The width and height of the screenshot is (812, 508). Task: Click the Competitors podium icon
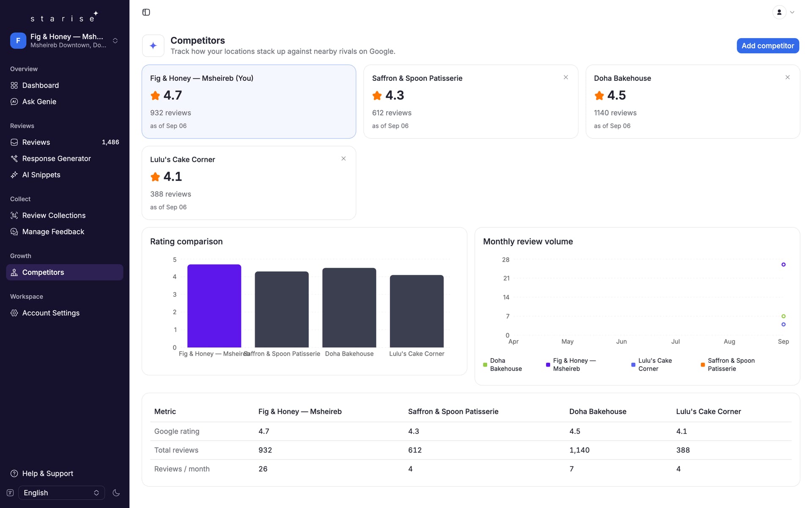click(14, 272)
